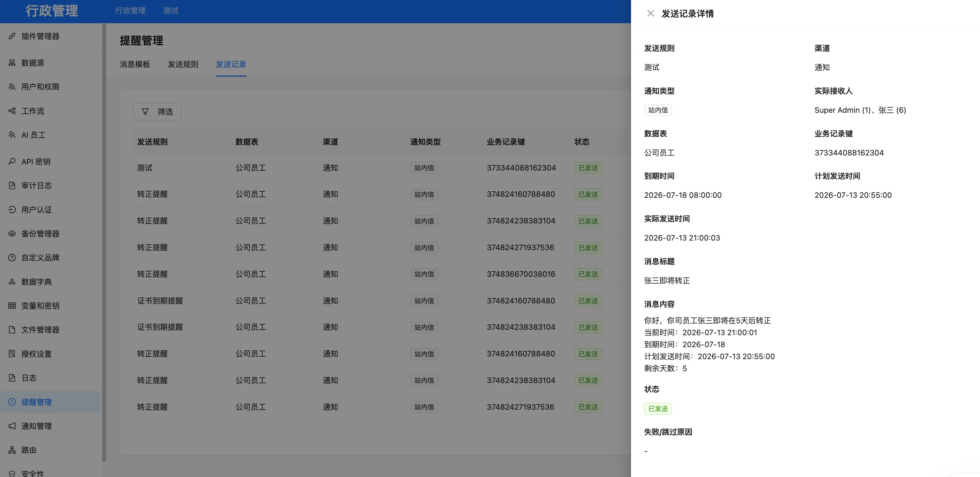Click the 用户认证 icon in the sidebar
The width and height of the screenshot is (980, 477).
tap(12, 209)
